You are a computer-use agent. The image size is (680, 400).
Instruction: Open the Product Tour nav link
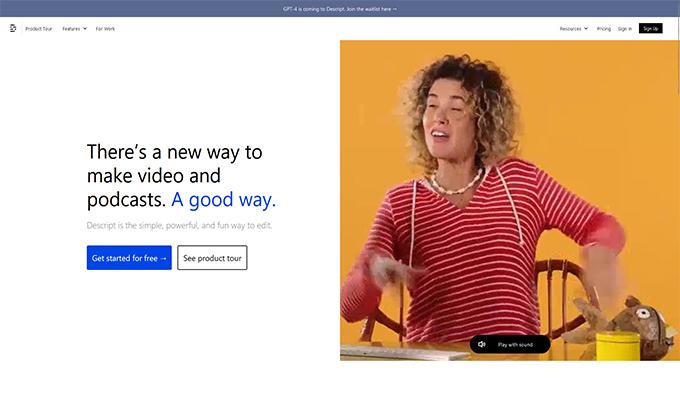pos(39,29)
